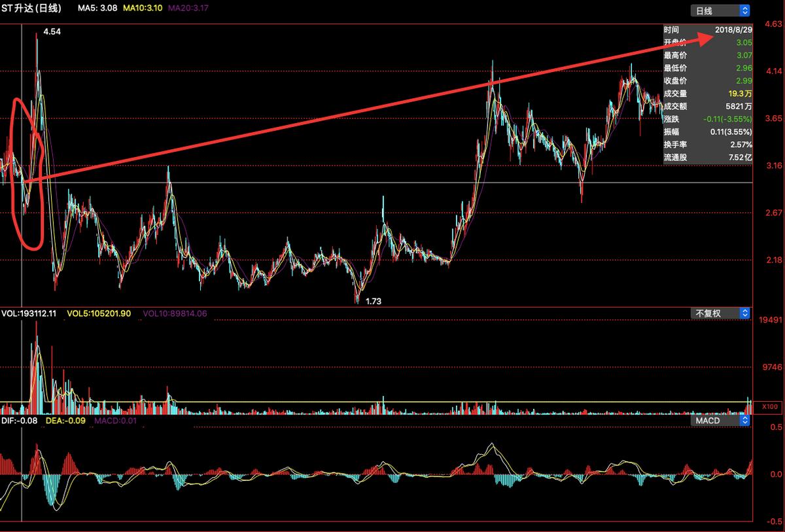Open the 不复权 adjustment dropdown
This screenshot has height=532, width=785.
click(x=721, y=313)
